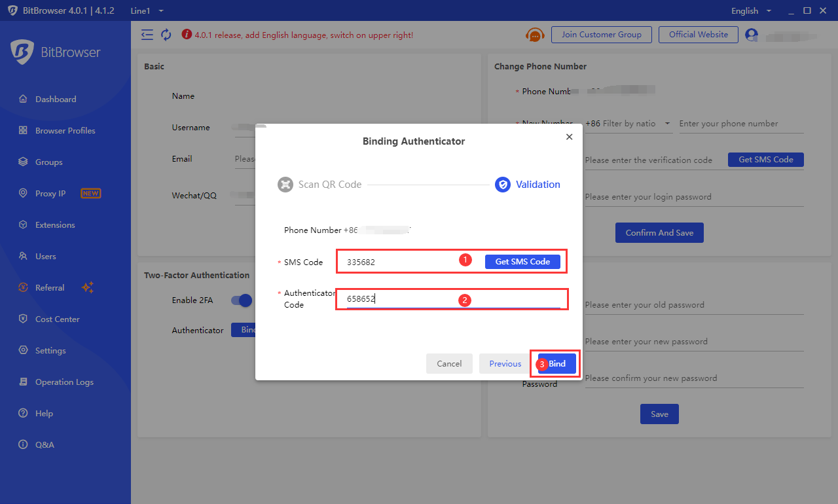Click the Proxy IP location pin icon
This screenshot has height=504, width=838.
23,194
